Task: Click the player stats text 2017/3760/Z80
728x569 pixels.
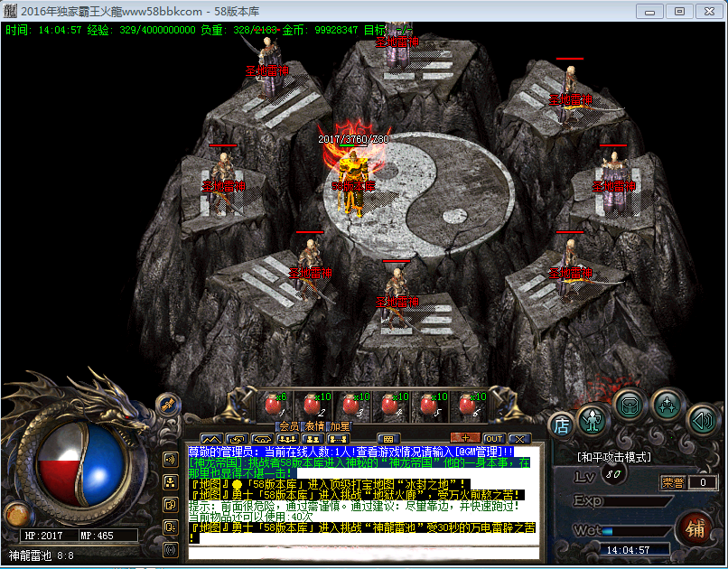Action: click(x=353, y=139)
